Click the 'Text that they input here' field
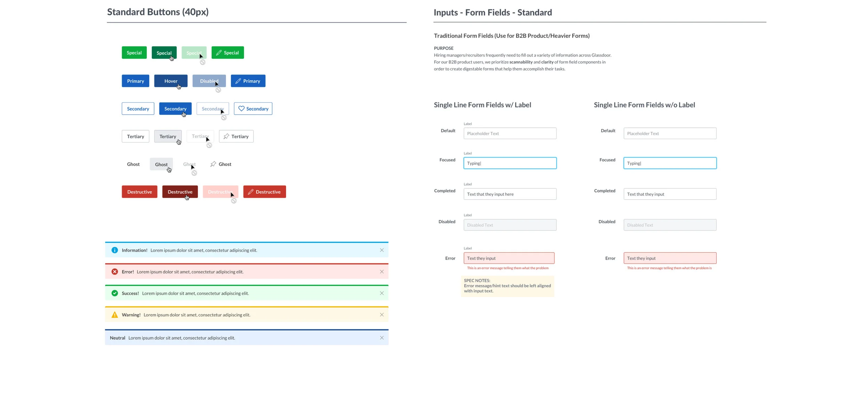Screen dimensions: 868x407 (x=510, y=194)
